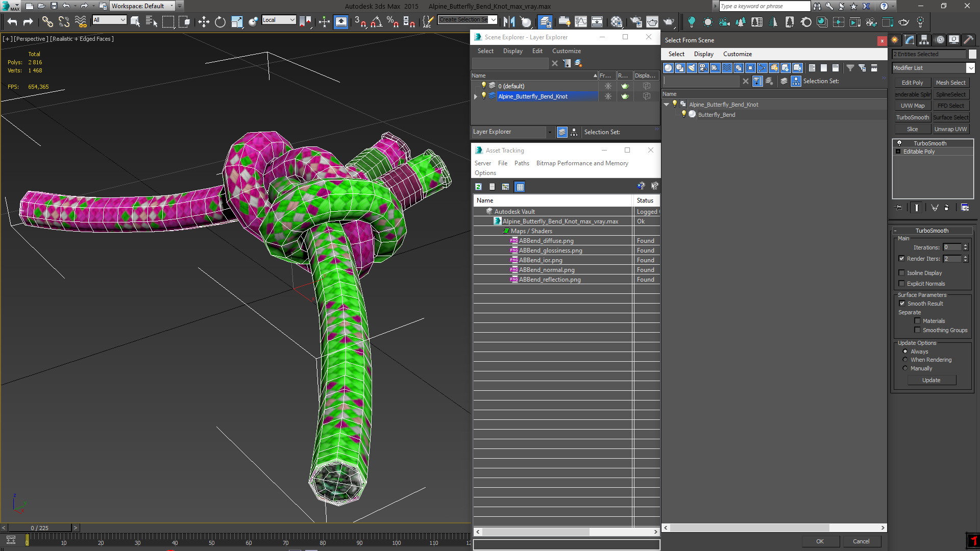Screen dimensions: 980x551
Task: Click the Update button in TurboSmooth
Action: (x=932, y=380)
